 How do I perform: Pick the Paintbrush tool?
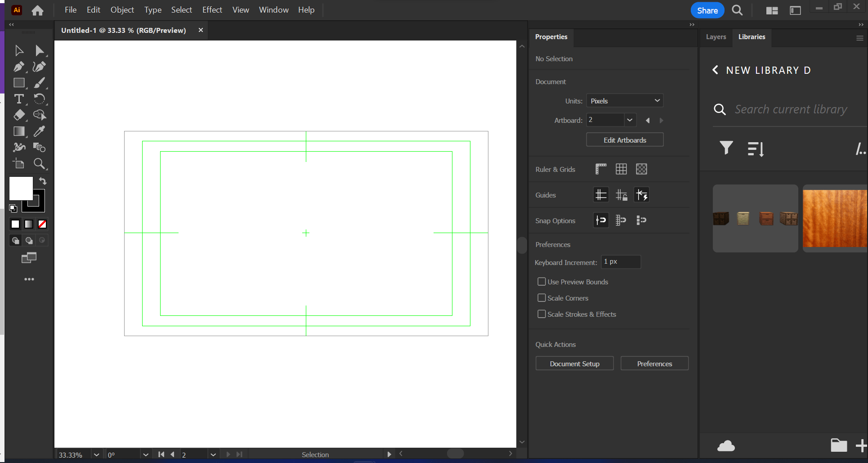[x=40, y=83]
